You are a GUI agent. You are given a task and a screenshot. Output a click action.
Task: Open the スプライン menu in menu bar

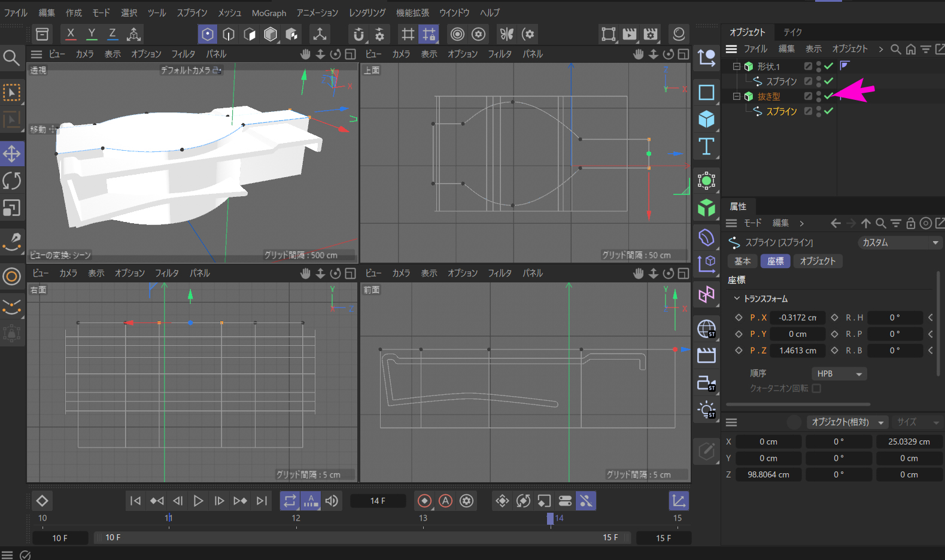click(192, 13)
